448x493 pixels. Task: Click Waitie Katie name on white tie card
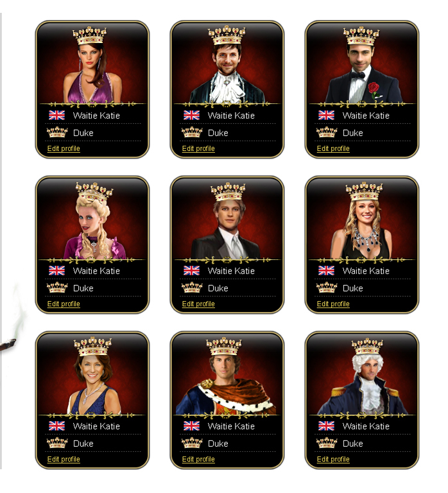(231, 271)
